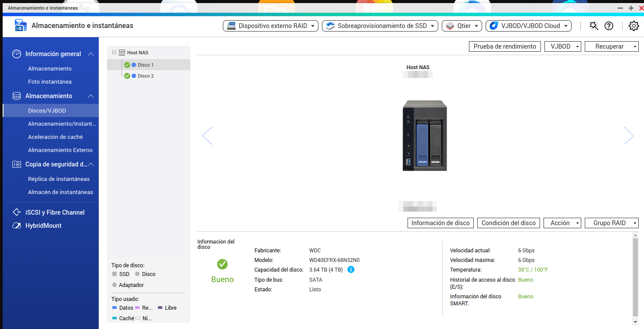
Task: Collapse the Información general section
Action: pyautogui.click(x=91, y=54)
